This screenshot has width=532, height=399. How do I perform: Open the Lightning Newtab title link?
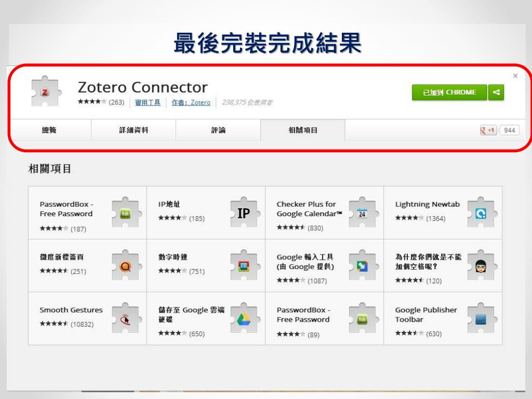coord(428,204)
